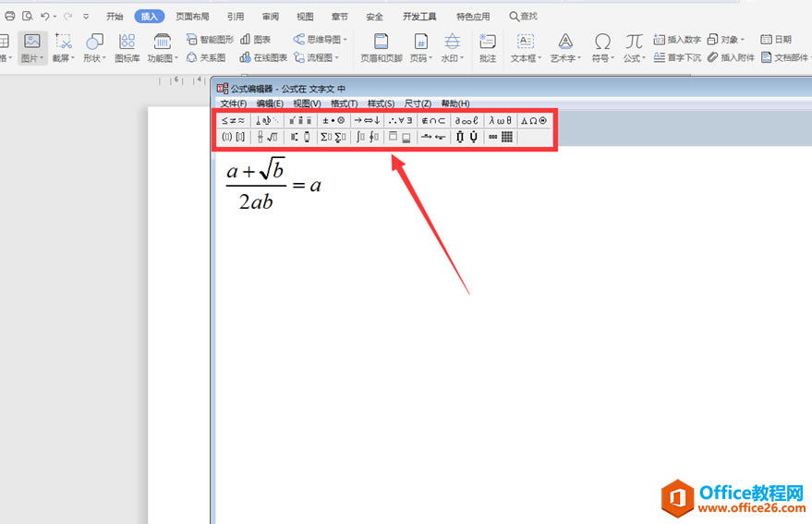
Task: Open labeled arrow templates palette
Action: pos(433,137)
